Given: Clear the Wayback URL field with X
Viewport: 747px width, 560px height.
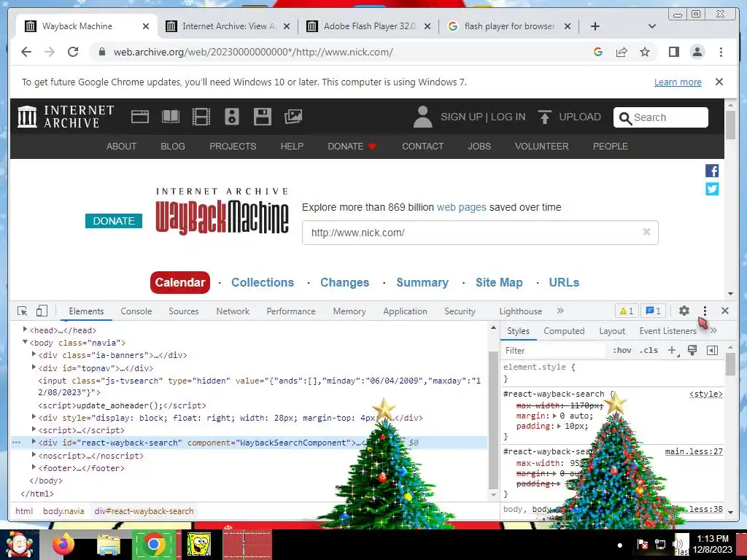Looking at the screenshot, I should [x=646, y=232].
